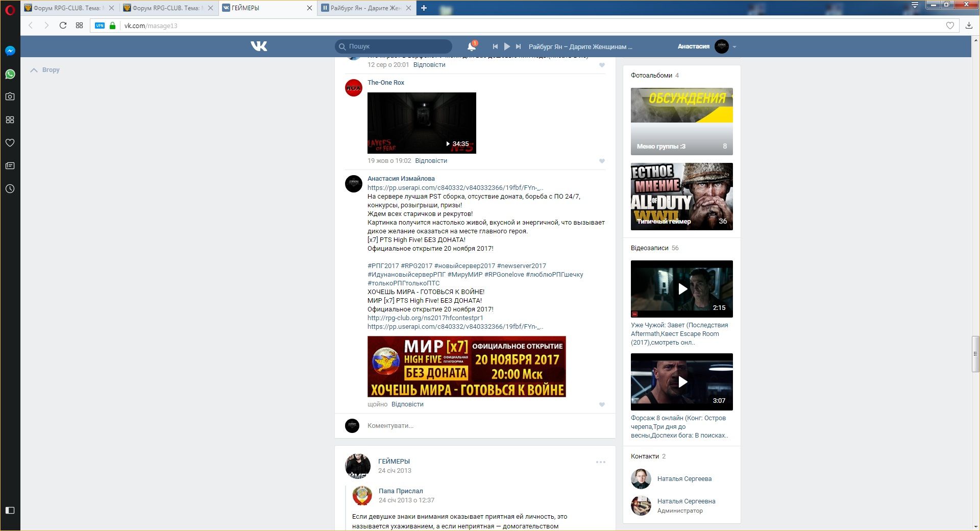Open Facebook Messenger in the sidebar
This screenshot has width=980, height=531.
click(x=10, y=51)
